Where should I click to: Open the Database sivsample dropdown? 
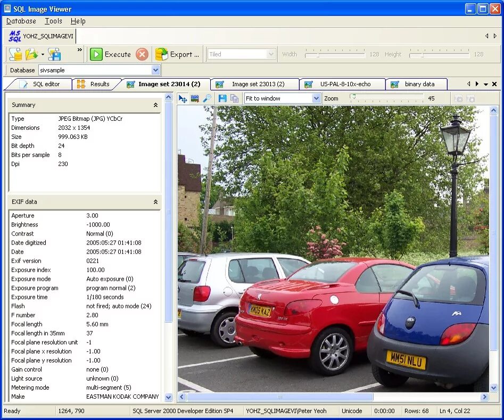155,70
